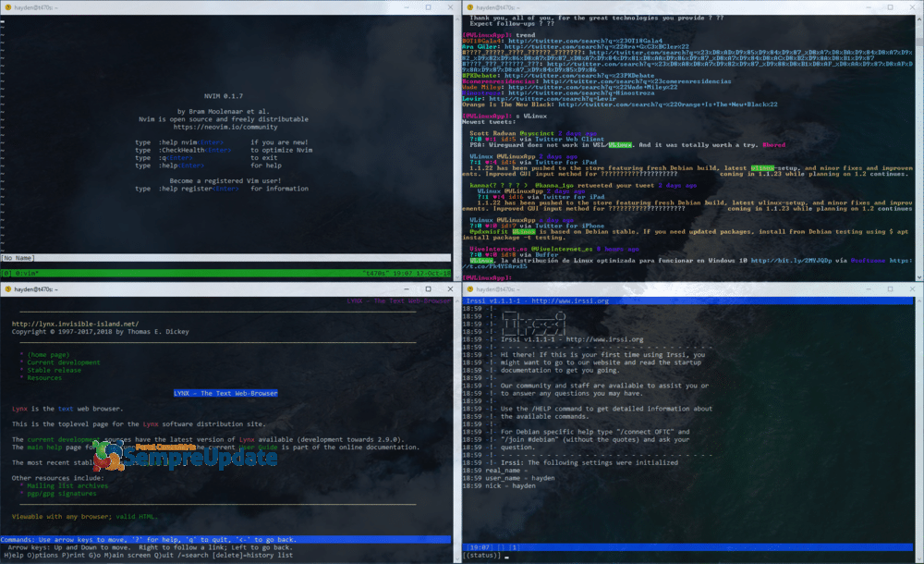
Task: Click the "0:vim*" tmux window entry
Action: click(x=25, y=273)
